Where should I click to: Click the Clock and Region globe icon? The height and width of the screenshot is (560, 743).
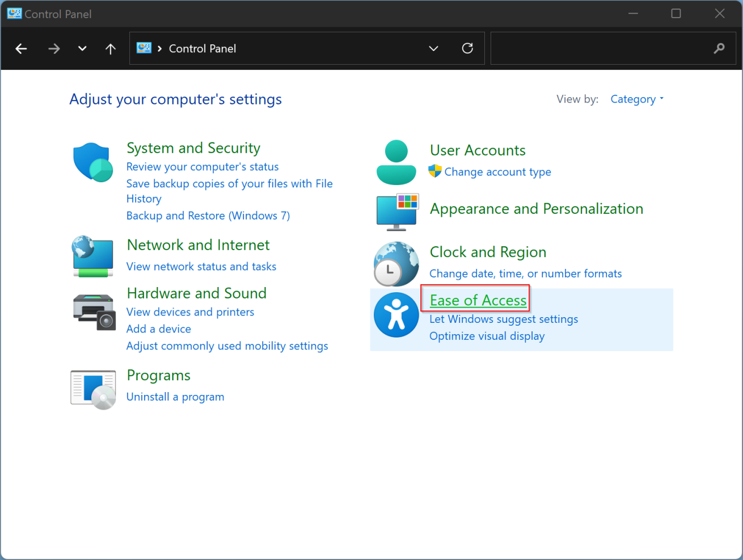[x=396, y=264]
